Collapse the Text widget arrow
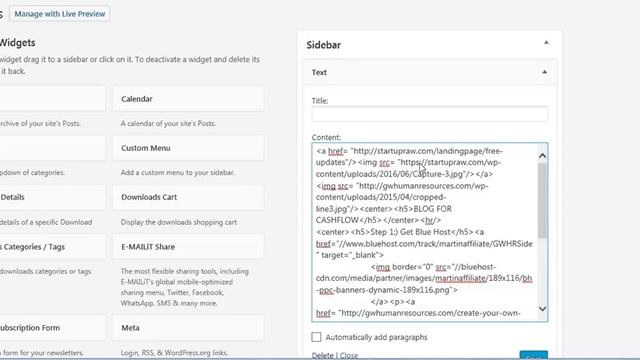This screenshot has width=640, height=360. pyautogui.click(x=544, y=72)
